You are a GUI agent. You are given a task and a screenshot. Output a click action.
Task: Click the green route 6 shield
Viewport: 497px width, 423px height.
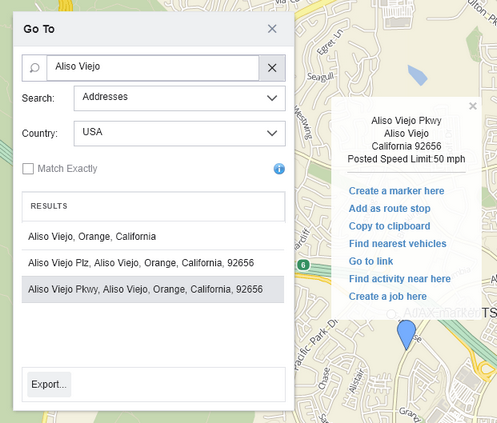[303, 265]
